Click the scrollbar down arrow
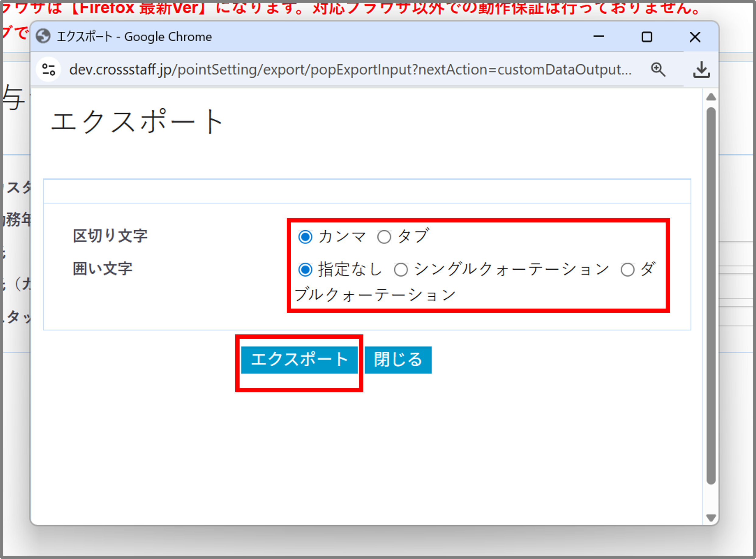 pyautogui.click(x=711, y=518)
